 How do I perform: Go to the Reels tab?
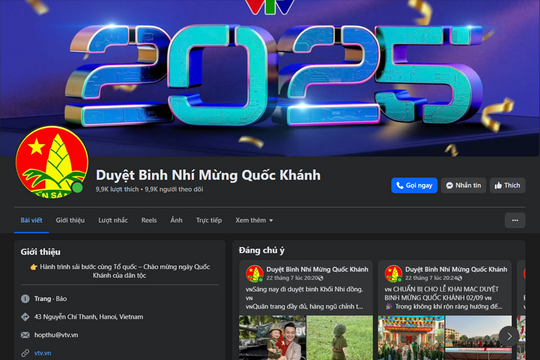(149, 220)
